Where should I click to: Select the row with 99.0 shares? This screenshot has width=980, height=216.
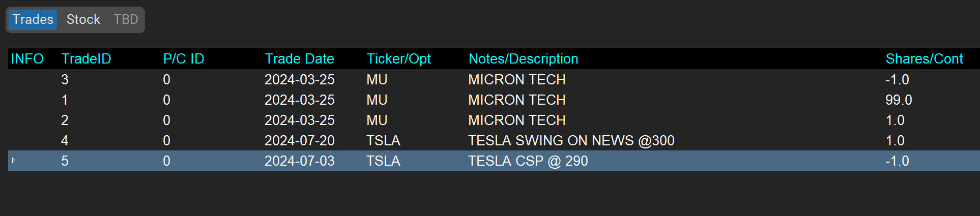[899, 100]
